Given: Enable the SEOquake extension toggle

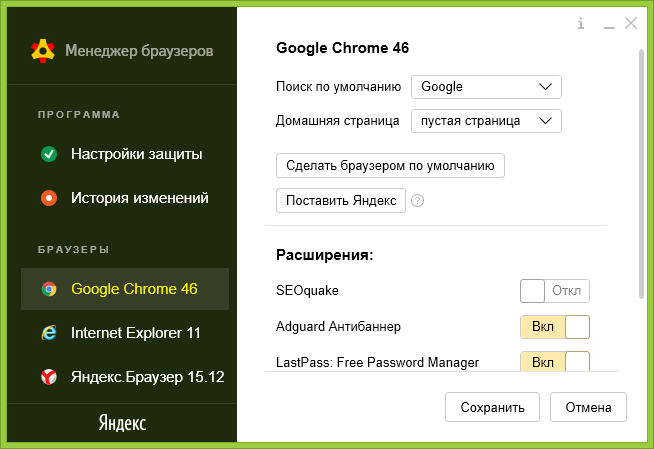Looking at the screenshot, I should pos(555,291).
